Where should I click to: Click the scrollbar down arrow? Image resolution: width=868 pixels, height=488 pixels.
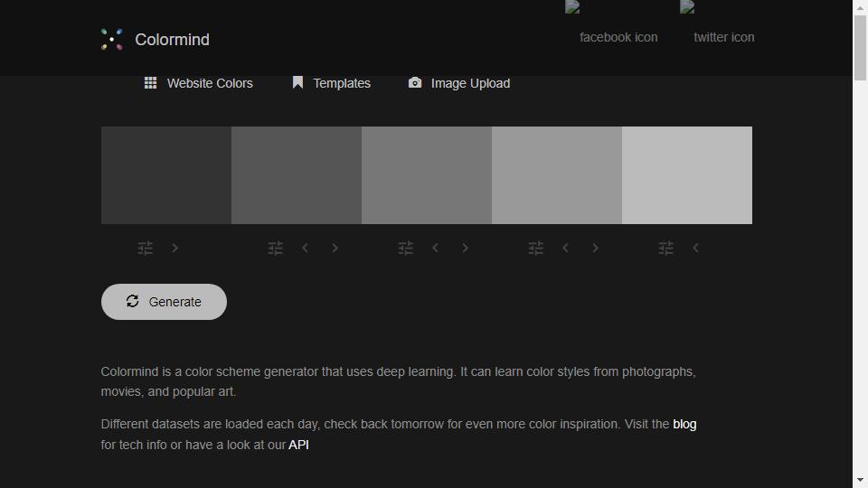click(860, 480)
